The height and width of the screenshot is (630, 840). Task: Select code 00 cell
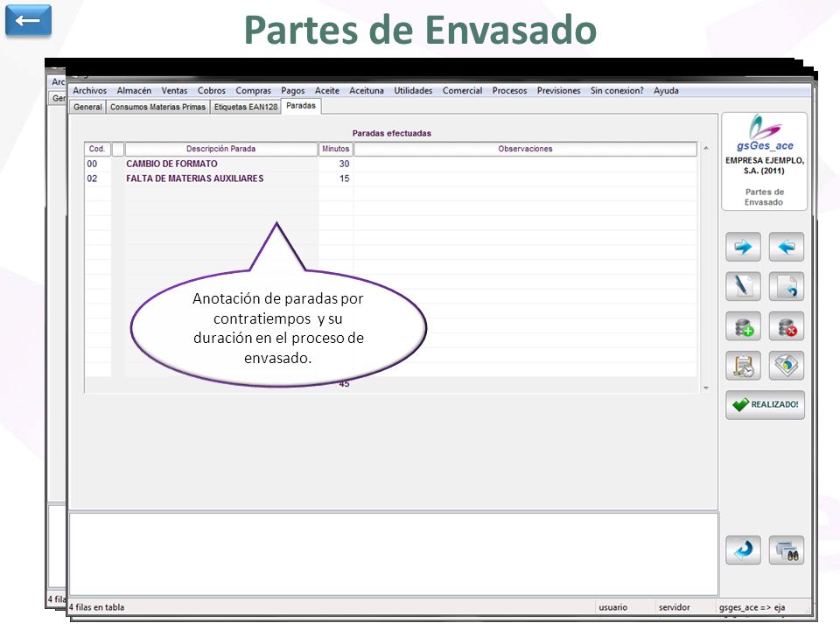[97, 164]
